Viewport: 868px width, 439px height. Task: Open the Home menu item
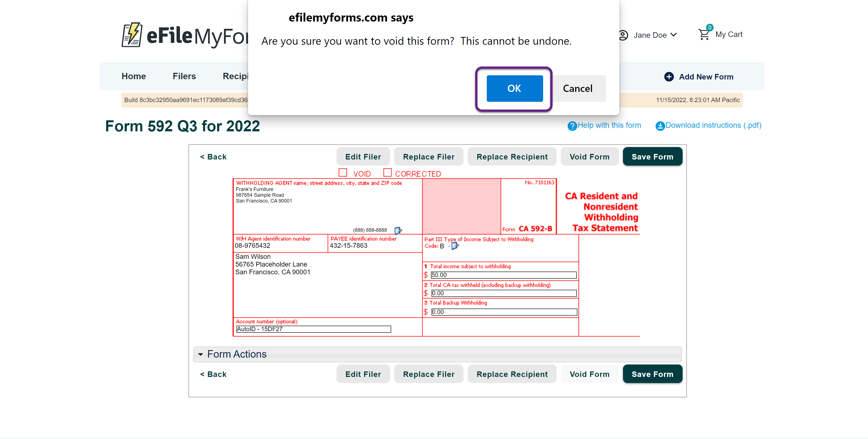click(x=133, y=76)
